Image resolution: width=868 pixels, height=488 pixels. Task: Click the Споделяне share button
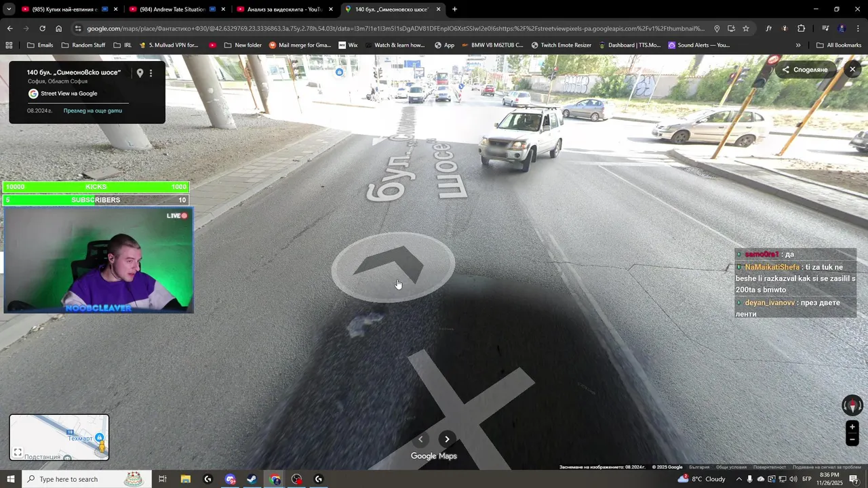coord(805,70)
